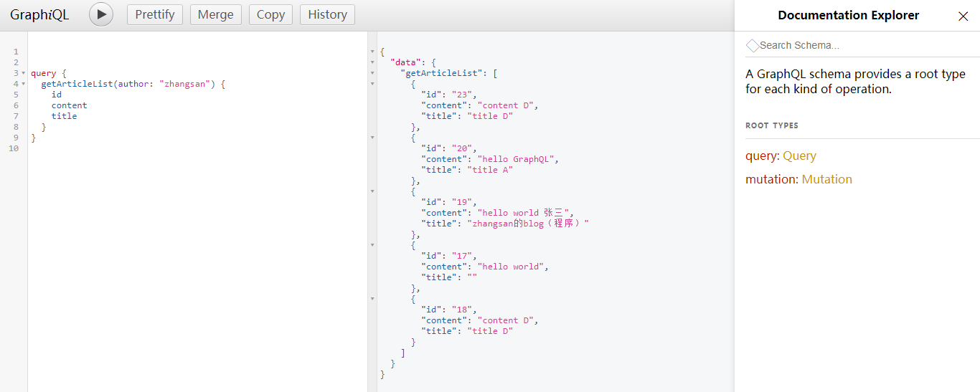980x392 pixels.
Task: Collapse the fold arrow of article id 18
Action: click(x=372, y=299)
